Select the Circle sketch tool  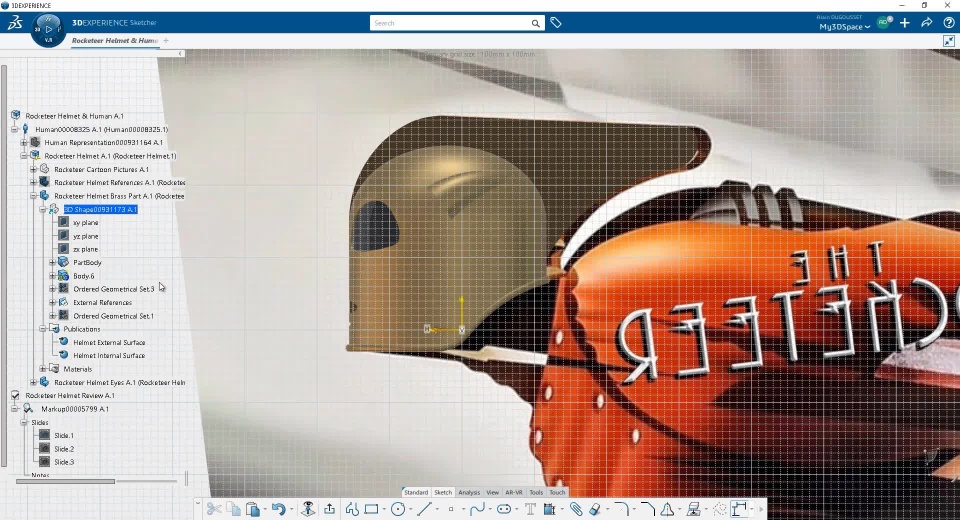[398, 509]
